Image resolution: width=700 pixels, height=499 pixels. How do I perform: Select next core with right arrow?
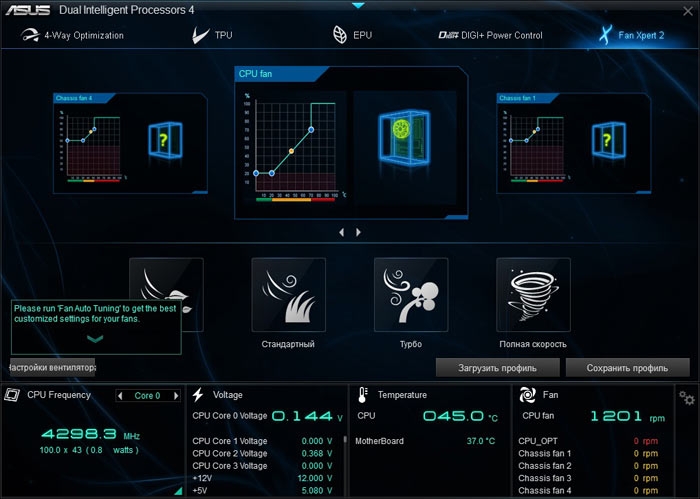[176, 395]
